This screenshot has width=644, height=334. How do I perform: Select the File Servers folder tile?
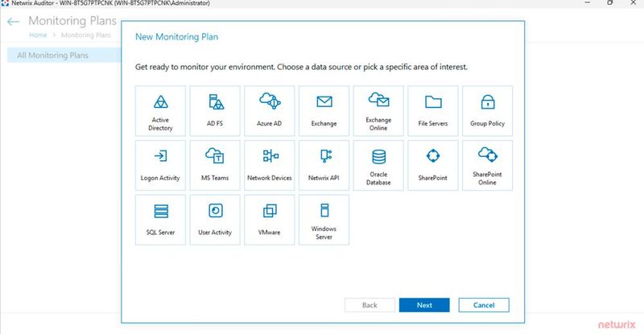433,111
